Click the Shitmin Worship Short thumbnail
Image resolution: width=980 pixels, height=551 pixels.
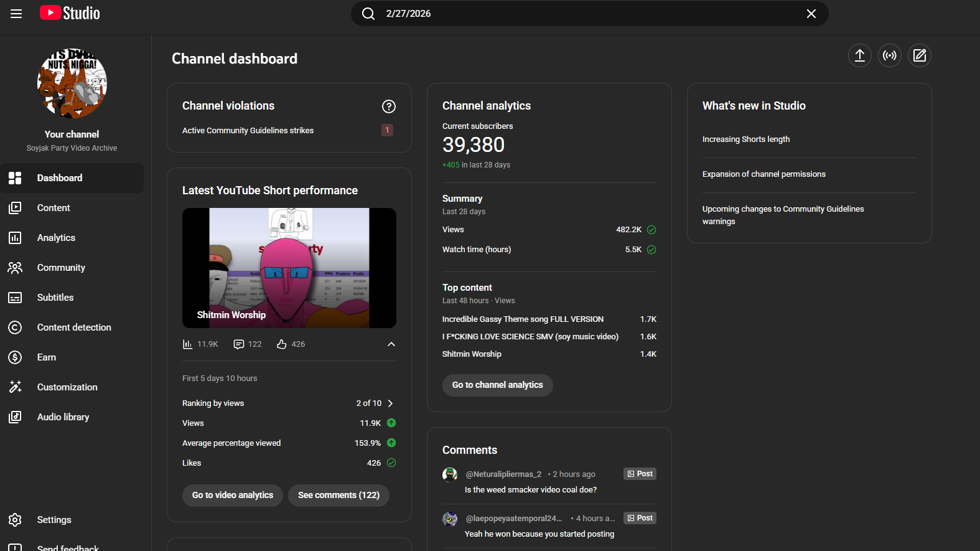coord(289,268)
